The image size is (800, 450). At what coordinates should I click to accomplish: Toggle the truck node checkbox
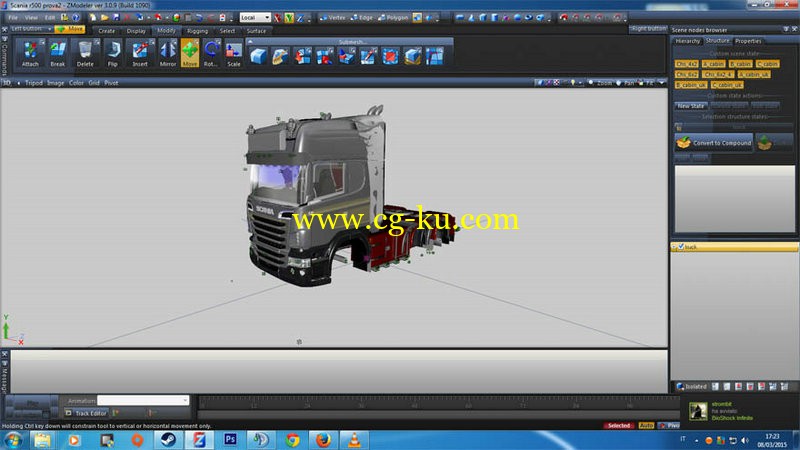681,246
